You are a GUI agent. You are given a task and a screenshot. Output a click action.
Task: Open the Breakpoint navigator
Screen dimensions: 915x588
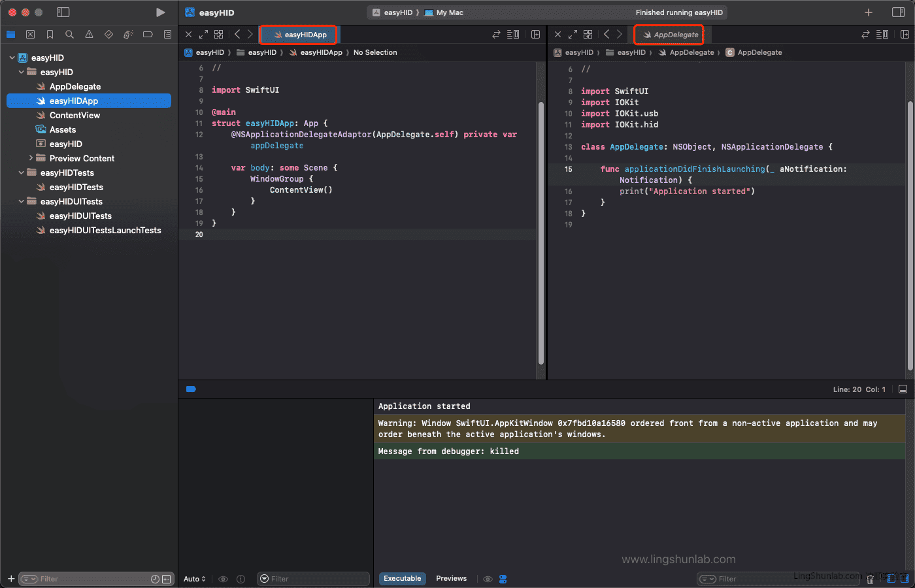coord(148,35)
